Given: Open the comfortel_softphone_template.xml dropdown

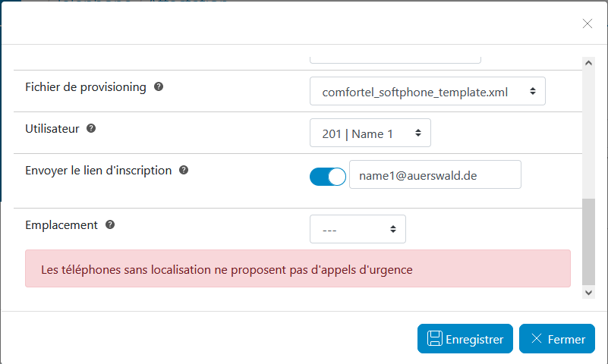Looking at the screenshot, I should pos(427,92).
